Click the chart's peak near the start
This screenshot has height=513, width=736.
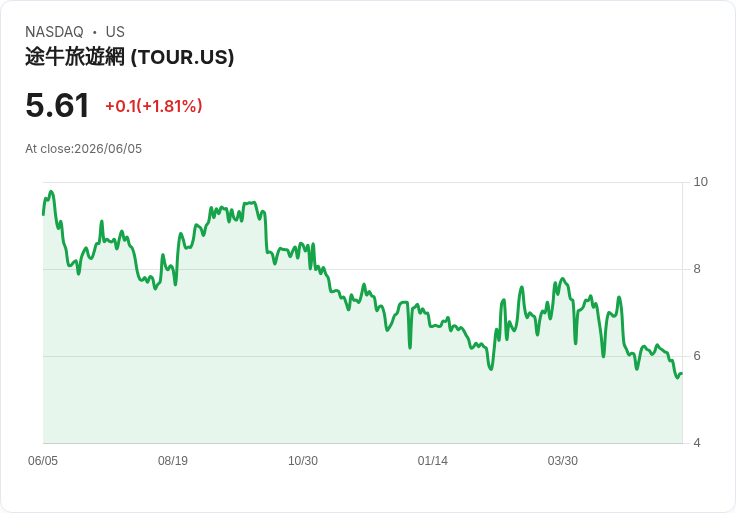pos(51,191)
